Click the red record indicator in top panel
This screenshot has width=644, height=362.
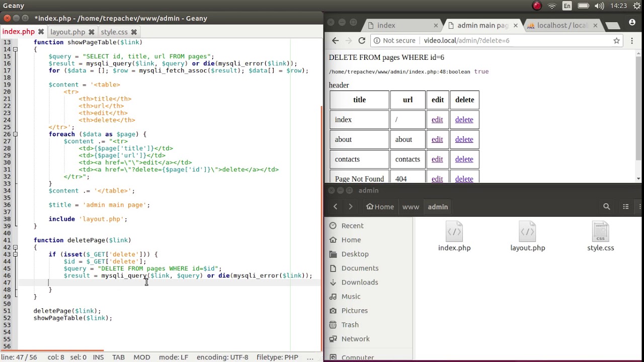click(x=537, y=6)
